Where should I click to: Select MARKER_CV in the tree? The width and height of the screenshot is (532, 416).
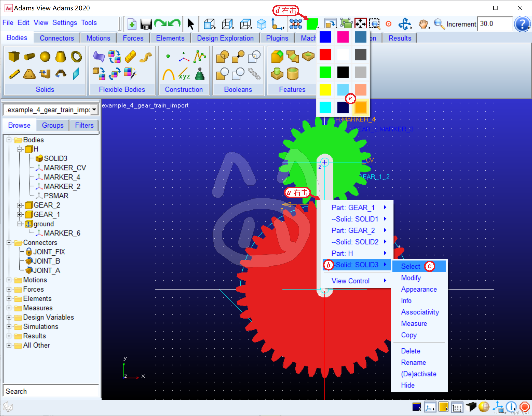coord(65,168)
